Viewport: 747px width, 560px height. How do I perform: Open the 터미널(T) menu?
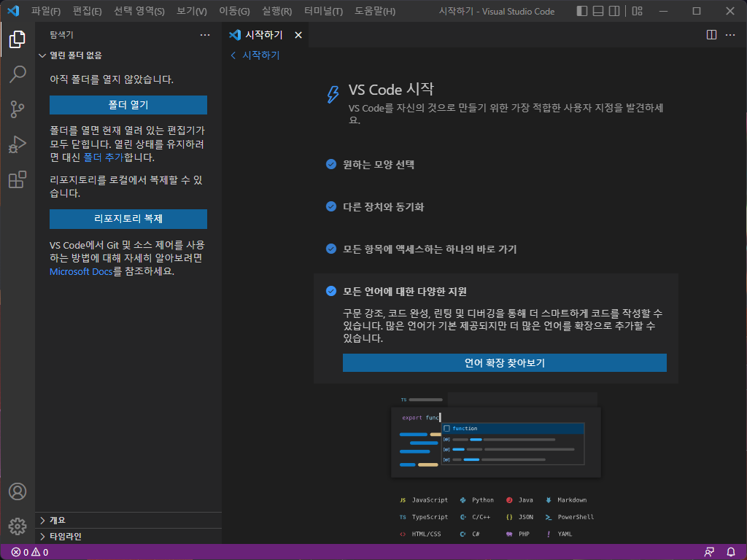point(323,11)
